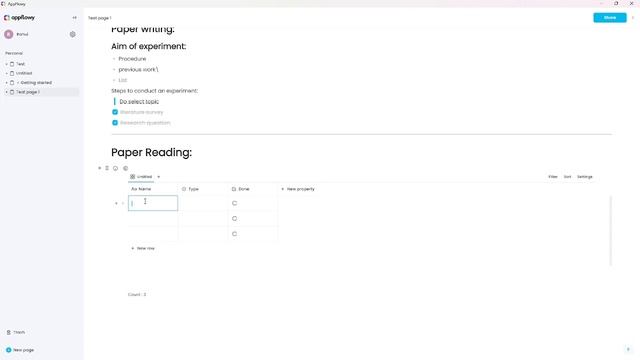Click the user avatar in the sidebar

pos(9,34)
